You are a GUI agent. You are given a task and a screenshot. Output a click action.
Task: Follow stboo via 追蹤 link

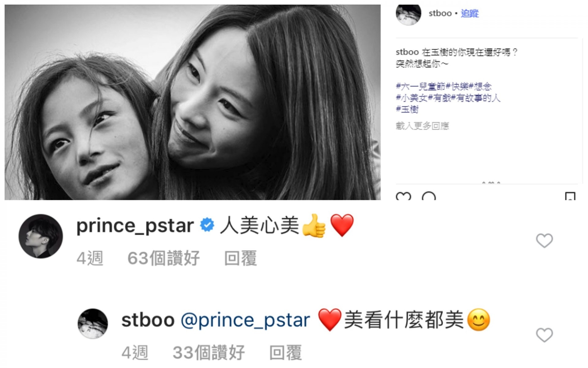click(469, 13)
